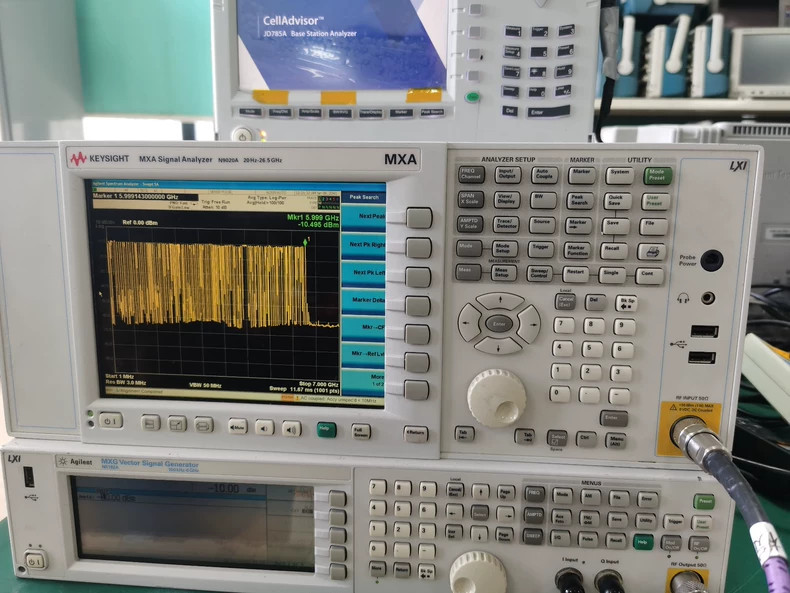Select the Next Pk Right softkey

pyautogui.click(x=363, y=245)
